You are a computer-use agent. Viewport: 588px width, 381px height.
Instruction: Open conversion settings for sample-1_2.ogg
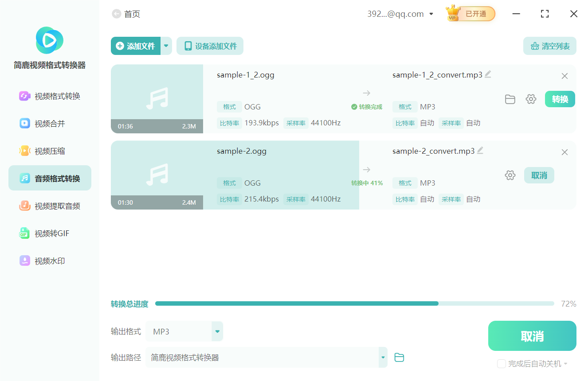(531, 99)
